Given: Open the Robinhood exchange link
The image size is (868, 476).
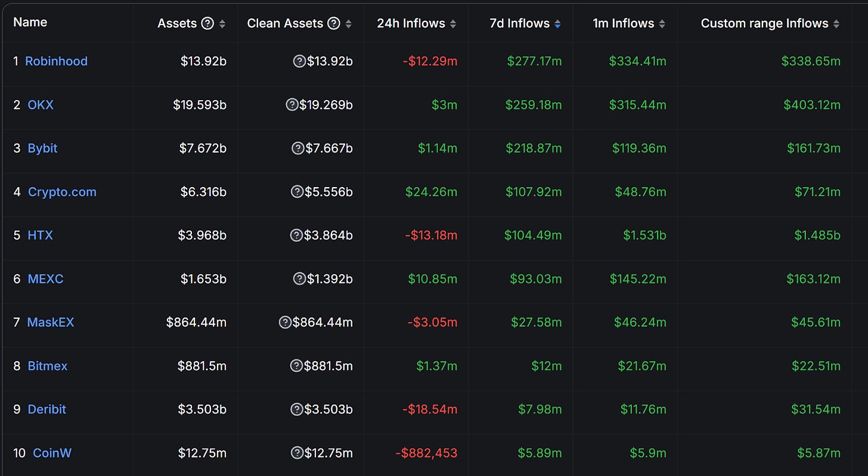Looking at the screenshot, I should click(x=56, y=61).
